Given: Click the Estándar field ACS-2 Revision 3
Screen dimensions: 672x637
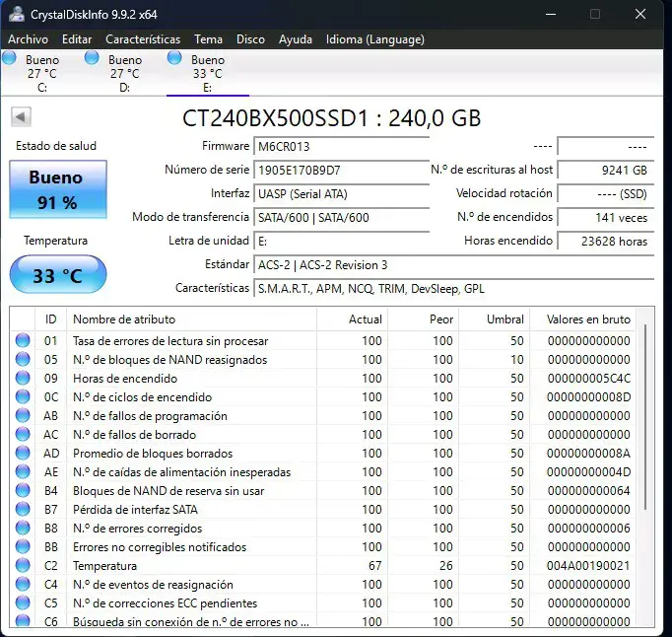Looking at the screenshot, I should pos(454,265).
